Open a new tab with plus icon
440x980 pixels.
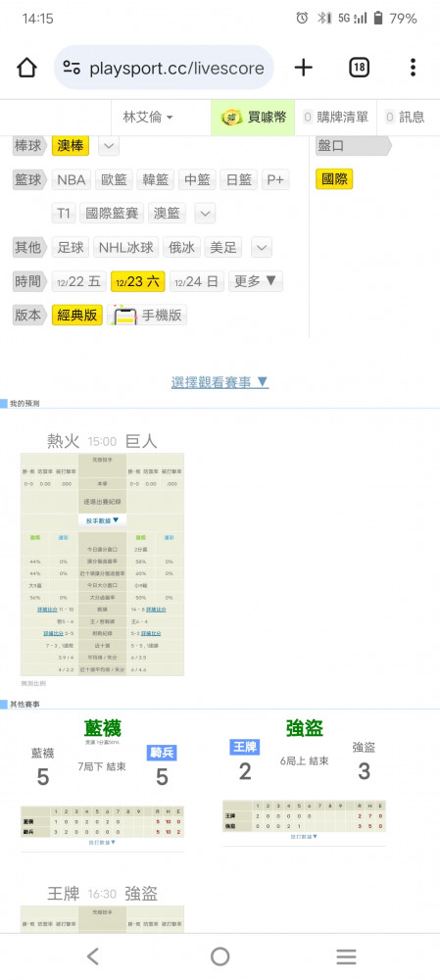[303, 68]
